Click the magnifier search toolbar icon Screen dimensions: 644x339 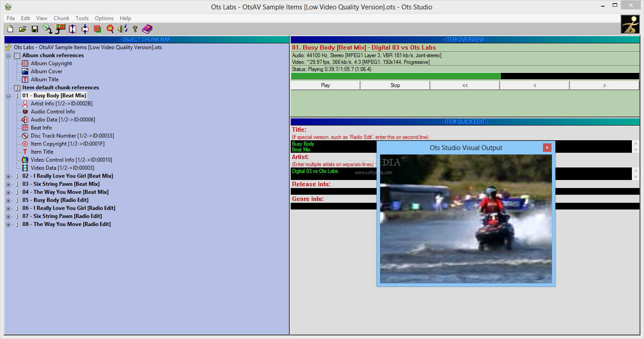click(x=110, y=29)
